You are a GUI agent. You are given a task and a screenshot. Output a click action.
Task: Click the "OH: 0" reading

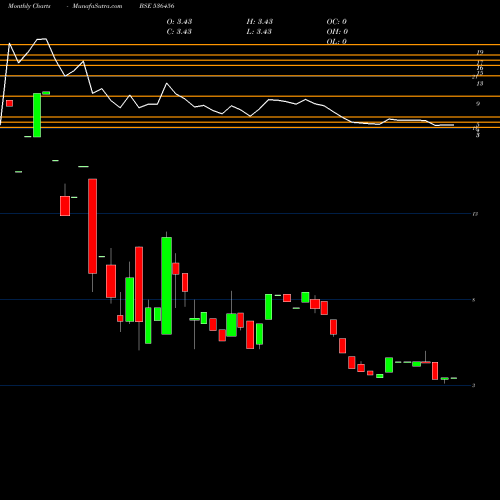click(337, 32)
